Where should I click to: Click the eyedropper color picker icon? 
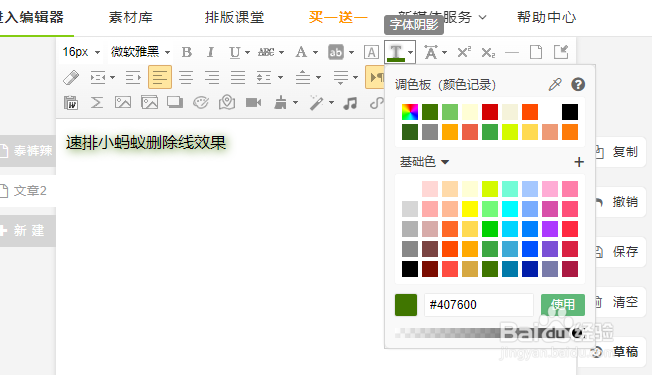(555, 84)
